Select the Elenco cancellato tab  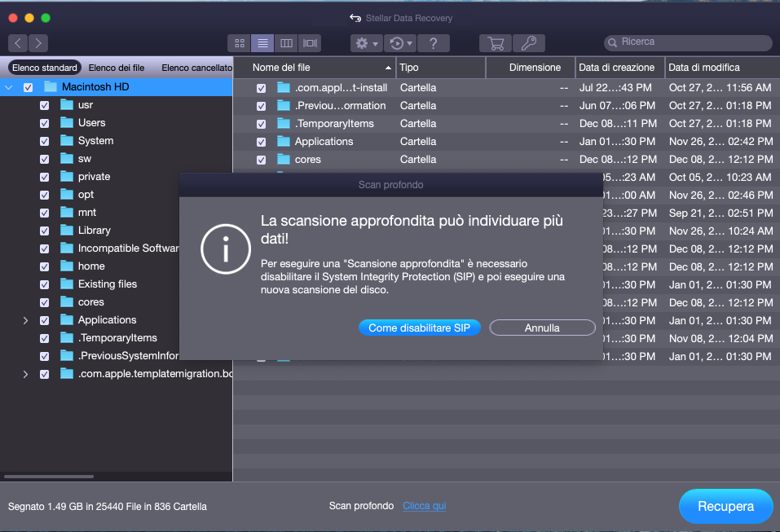(196, 68)
